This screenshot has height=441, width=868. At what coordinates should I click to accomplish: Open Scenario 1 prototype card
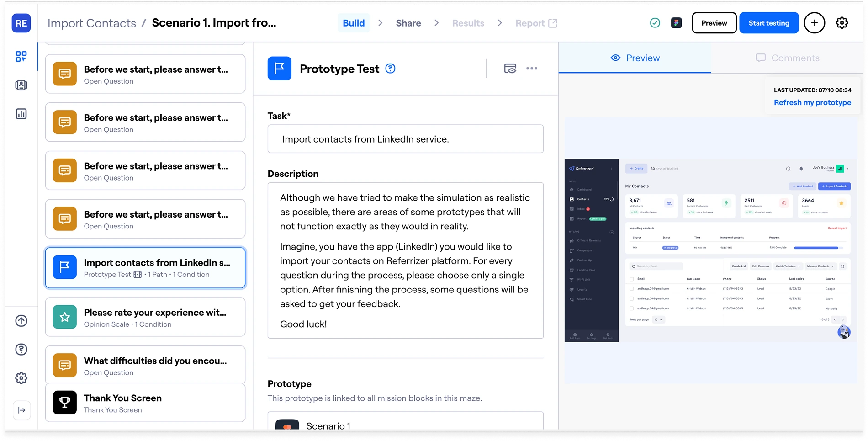point(405,421)
